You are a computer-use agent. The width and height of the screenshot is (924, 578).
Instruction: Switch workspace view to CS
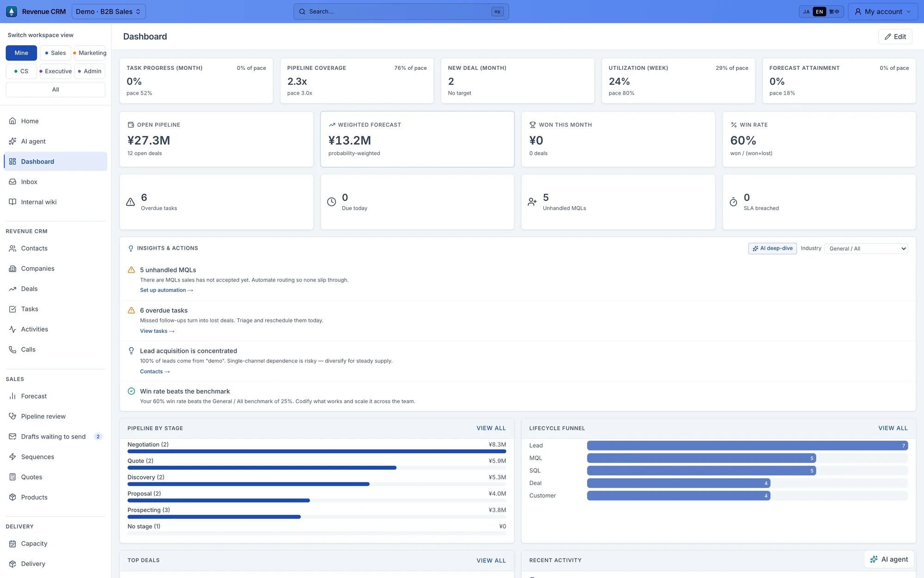click(21, 71)
